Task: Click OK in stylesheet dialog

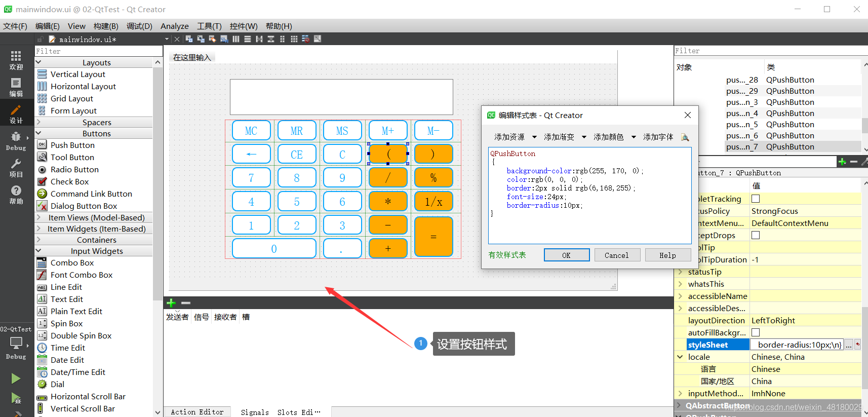Action: (567, 255)
